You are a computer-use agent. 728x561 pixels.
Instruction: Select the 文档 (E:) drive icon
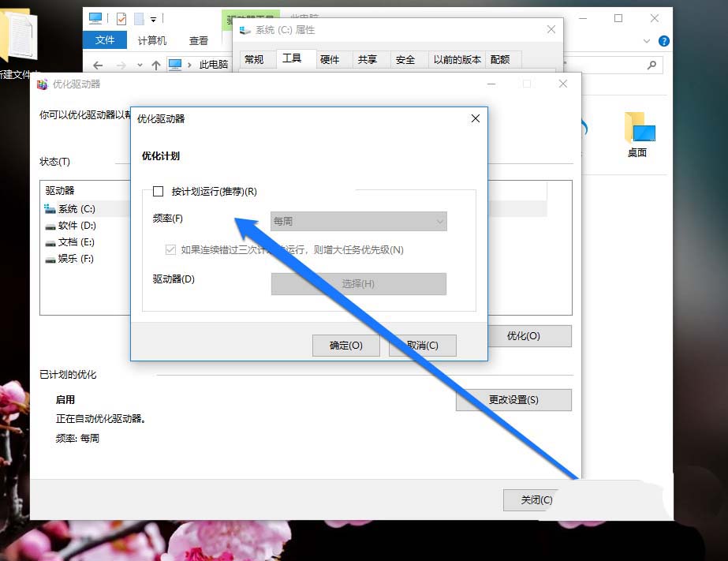50,242
